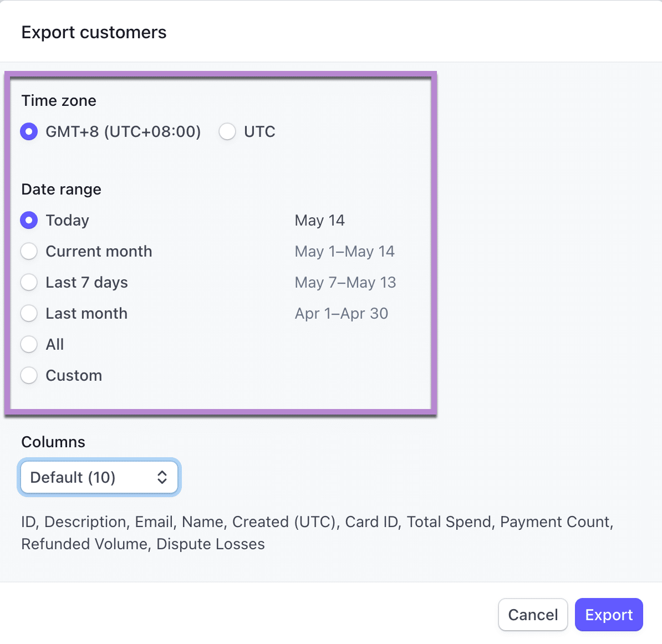The height and width of the screenshot is (644, 662).
Task: Select the UTC time zone option
Action: point(227,131)
